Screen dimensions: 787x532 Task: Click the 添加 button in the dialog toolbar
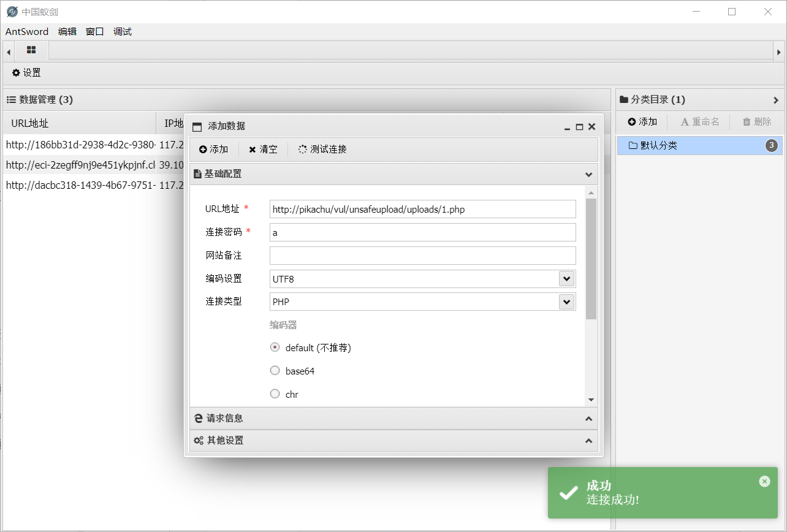click(x=214, y=150)
